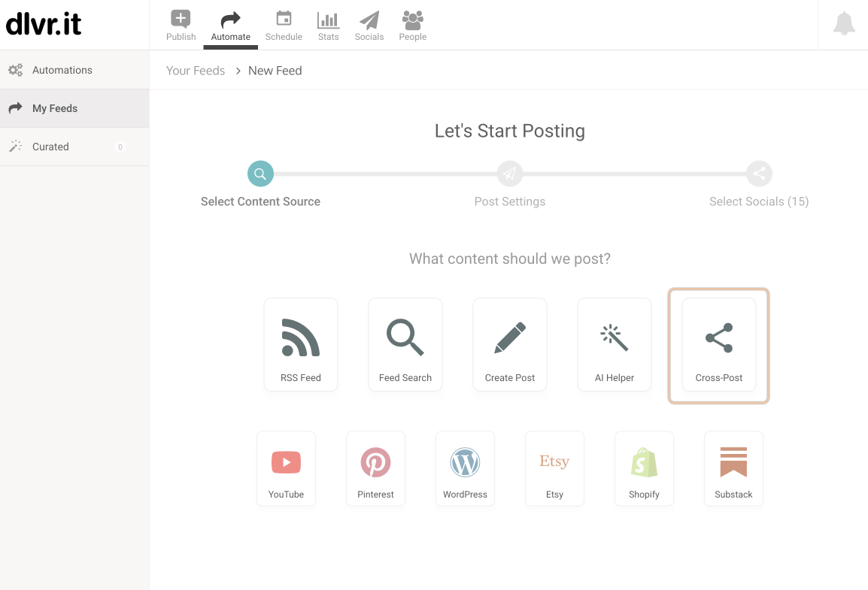Click the Select Content Source label
Viewport: 868px width, 590px height.
coord(260,201)
